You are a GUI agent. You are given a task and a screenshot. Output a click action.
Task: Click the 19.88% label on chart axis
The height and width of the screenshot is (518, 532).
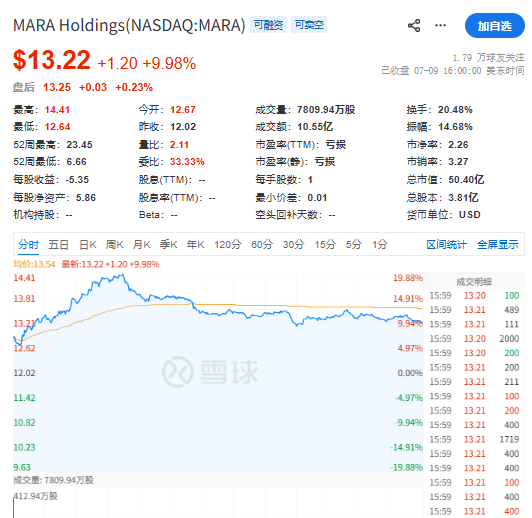[x=408, y=278]
